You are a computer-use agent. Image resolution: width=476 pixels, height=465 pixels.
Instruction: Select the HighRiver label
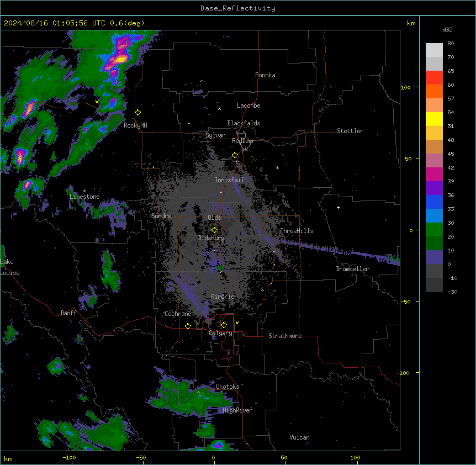coord(237,410)
